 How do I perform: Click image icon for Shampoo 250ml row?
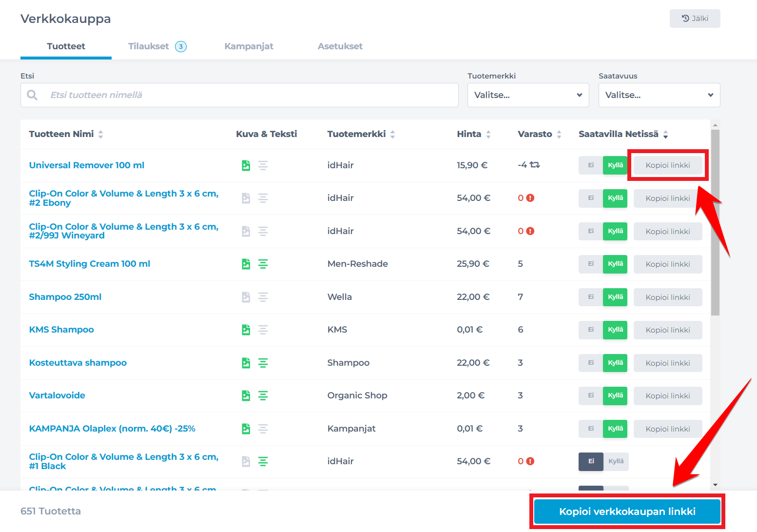[246, 297]
